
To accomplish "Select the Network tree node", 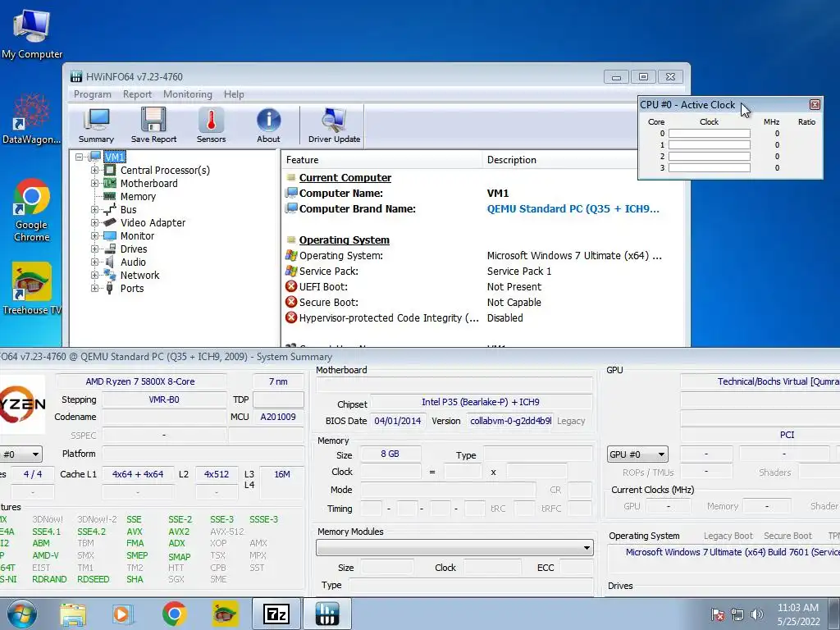I will [x=139, y=276].
